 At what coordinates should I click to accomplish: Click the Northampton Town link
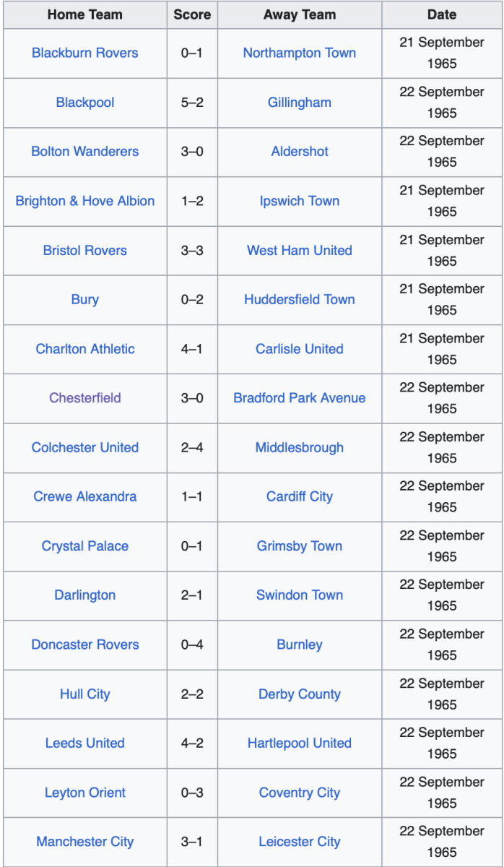pos(299,53)
